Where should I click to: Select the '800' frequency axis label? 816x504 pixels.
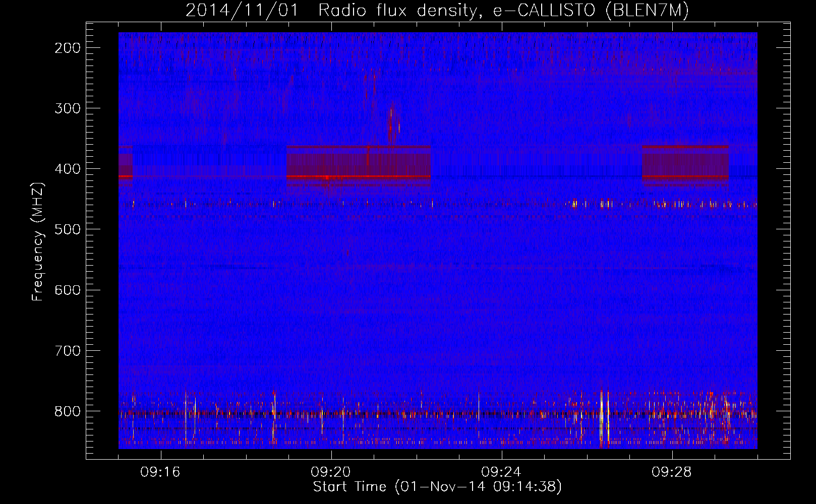tap(67, 411)
